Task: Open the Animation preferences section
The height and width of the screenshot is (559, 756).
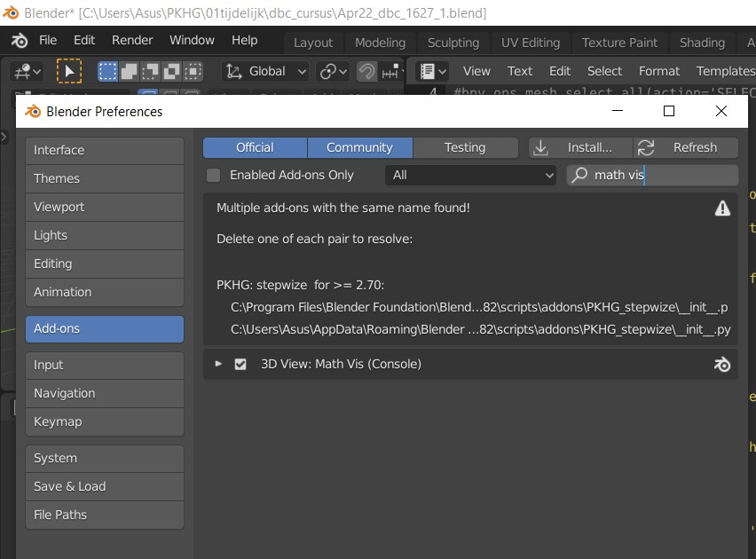Action: [x=105, y=293]
